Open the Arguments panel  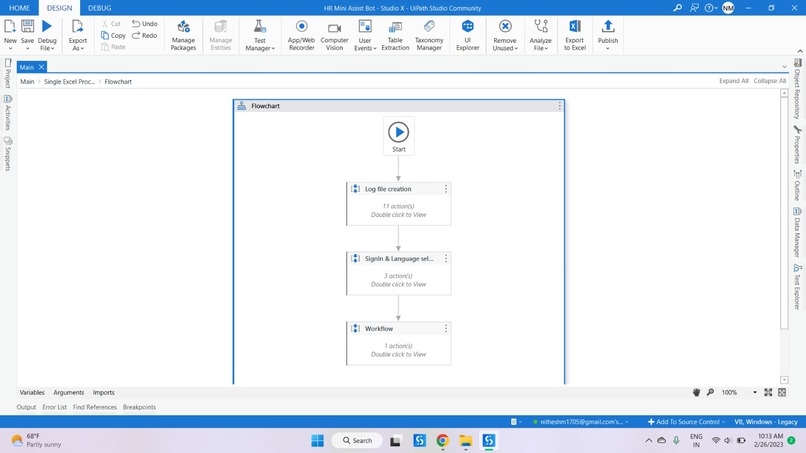tap(68, 392)
